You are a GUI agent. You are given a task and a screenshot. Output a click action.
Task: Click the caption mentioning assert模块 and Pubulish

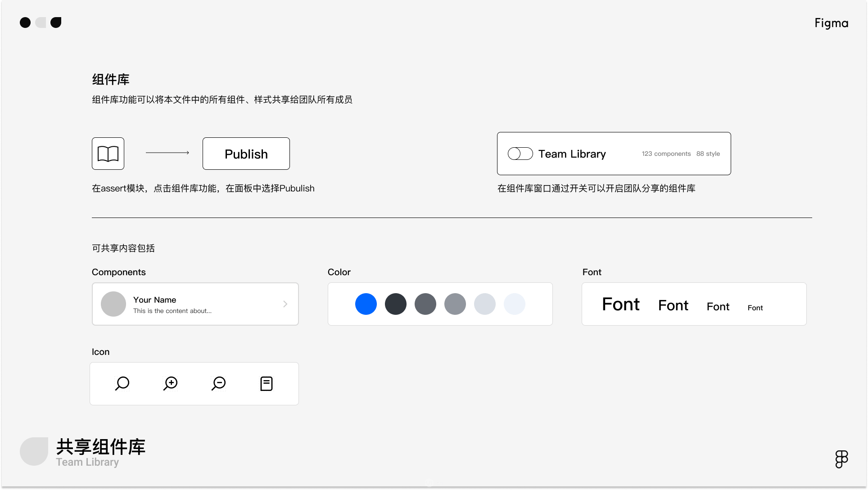tap(203, 188)
